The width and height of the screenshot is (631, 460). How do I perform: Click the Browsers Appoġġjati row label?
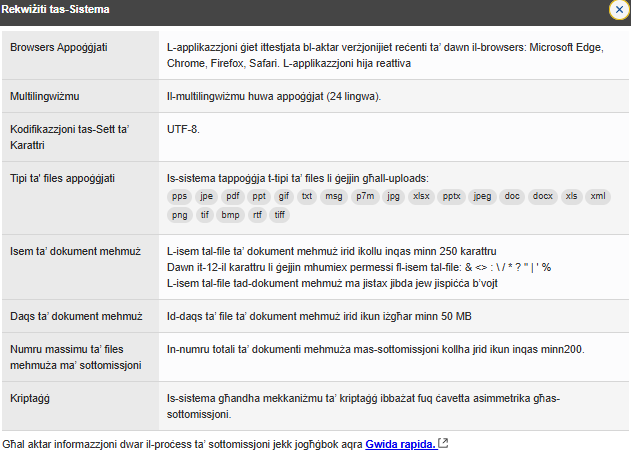59,47
